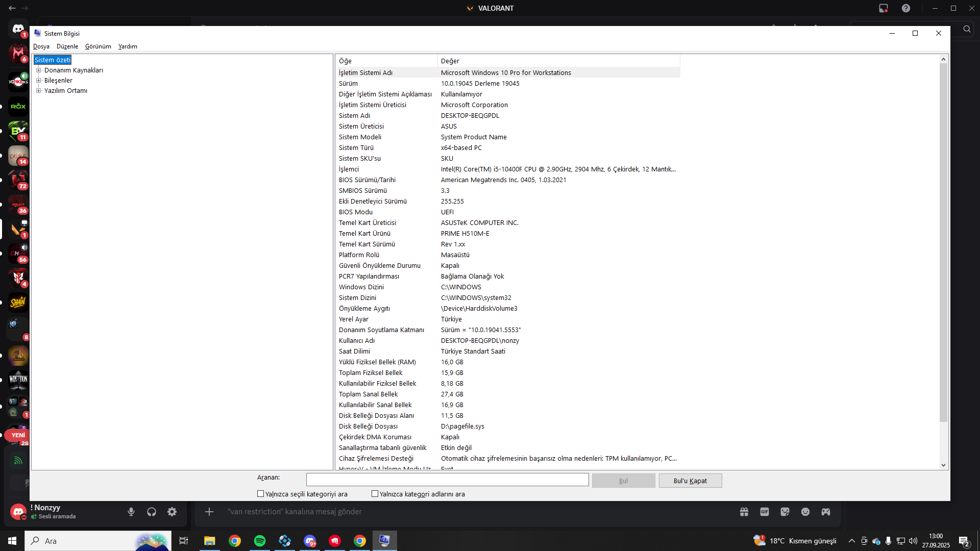Open the Dosya menu
The width and height of the screenshot is (980, 551).
pyautogui.click(x=41, y=46)
